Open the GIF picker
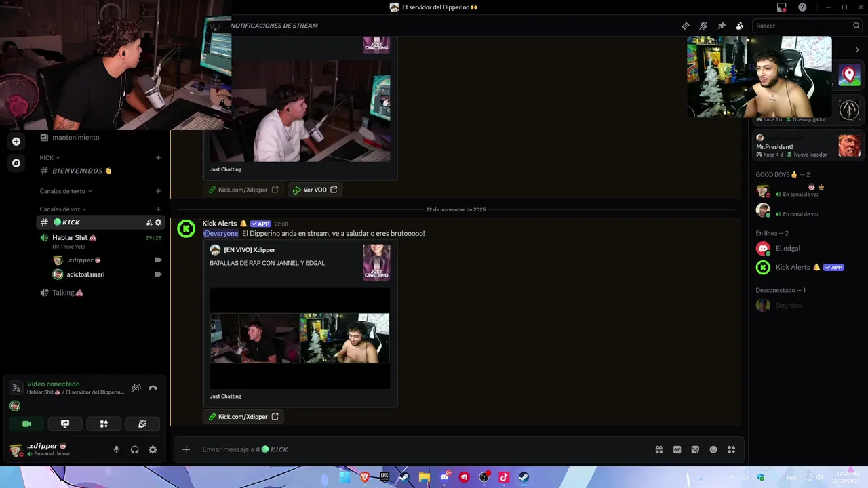The height and width of the screenshot is (488, 868). click(x=677, y=449)
